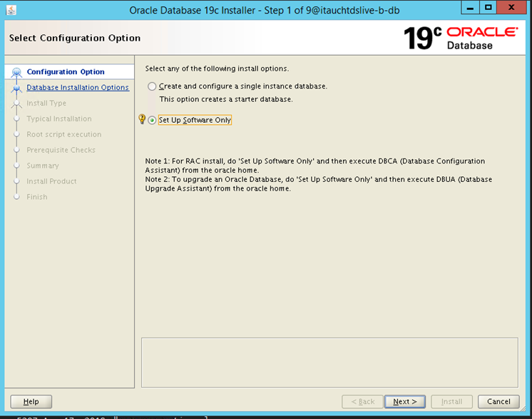This screenshot has height=419, width=532.
Task: Click the empty message area above the buttons
Action: click(329, 363)
